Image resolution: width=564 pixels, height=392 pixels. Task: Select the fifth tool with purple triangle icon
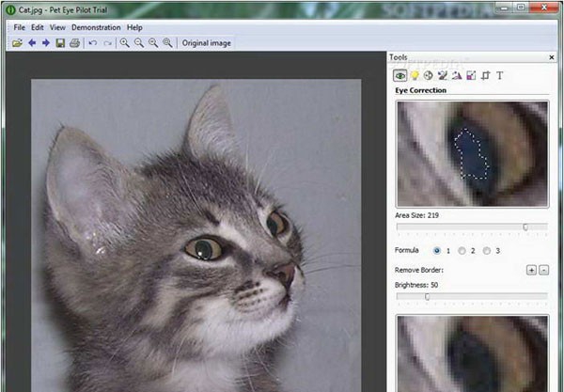[457, 75]
